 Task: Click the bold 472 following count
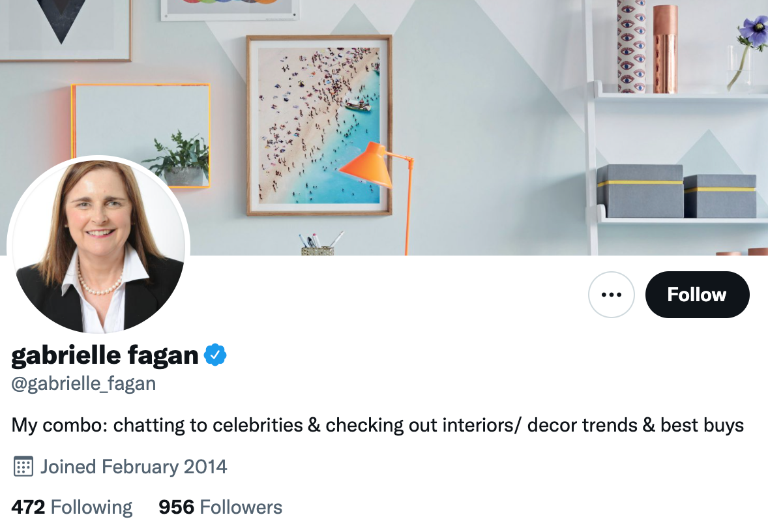tap(27, 507)
